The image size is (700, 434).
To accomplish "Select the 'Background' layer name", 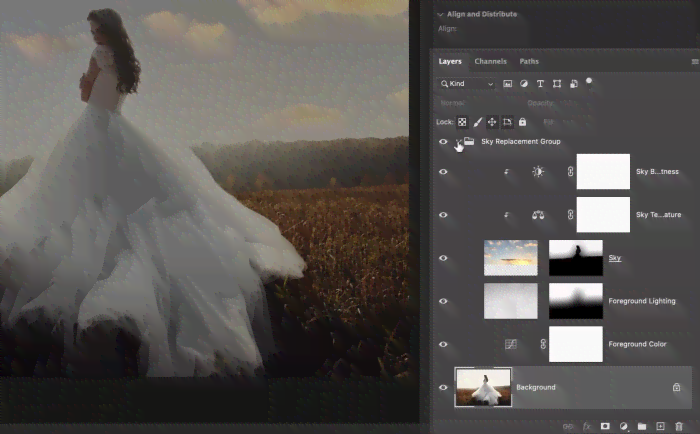I will (x=536, y=387).
